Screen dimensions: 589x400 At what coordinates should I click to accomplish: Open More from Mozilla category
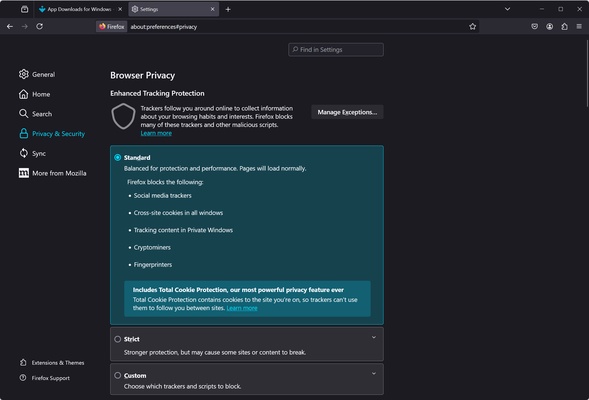[53, 173]
